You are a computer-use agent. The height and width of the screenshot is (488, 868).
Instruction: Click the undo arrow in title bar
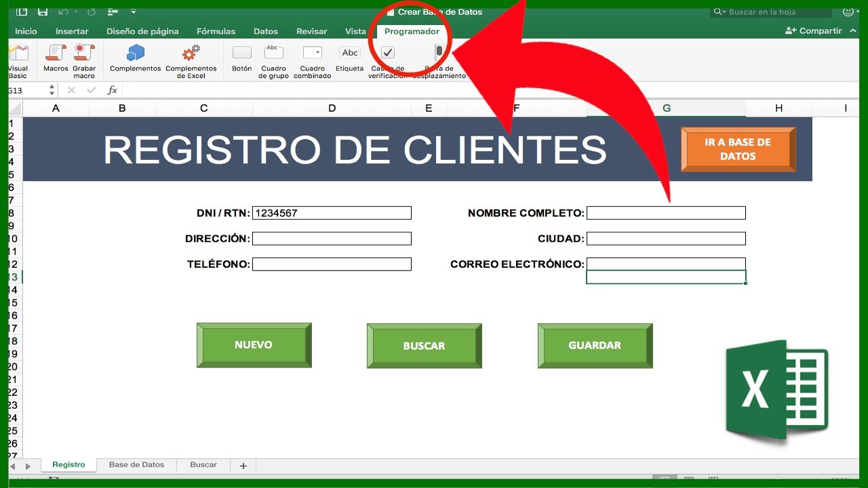pos(63,12)
